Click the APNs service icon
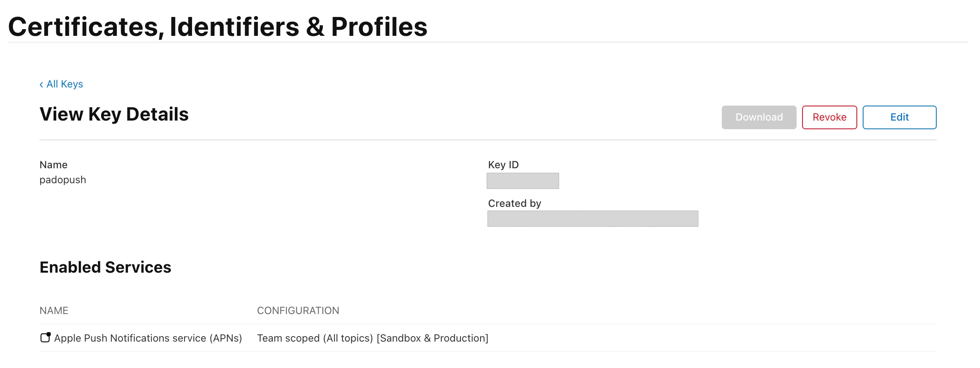Viewport: 980px width, 368px height. pyautogui.click(x=46, y=338)
